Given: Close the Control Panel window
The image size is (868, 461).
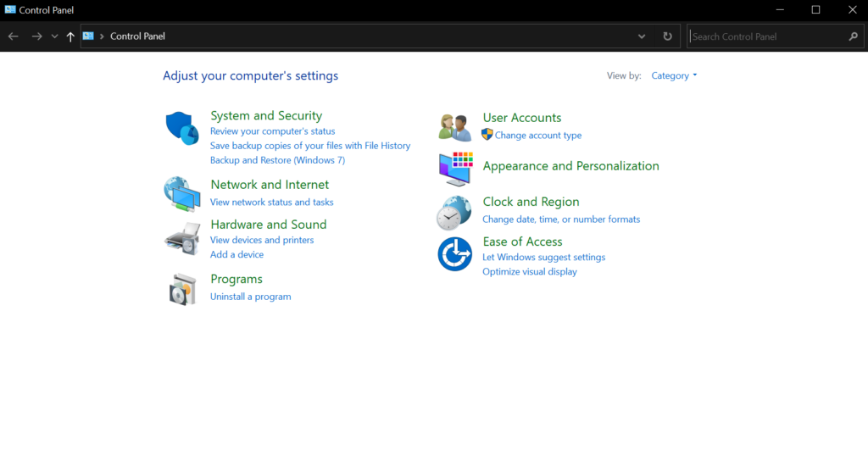Looking at the screenshot, I should pyautogui.click(x=853, y=10).
